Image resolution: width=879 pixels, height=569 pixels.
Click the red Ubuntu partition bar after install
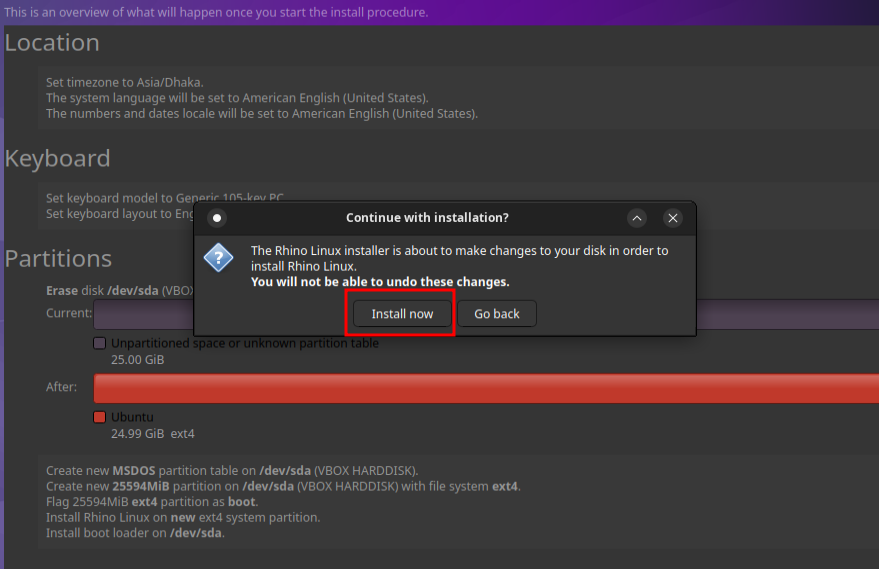tap(486, 388)
